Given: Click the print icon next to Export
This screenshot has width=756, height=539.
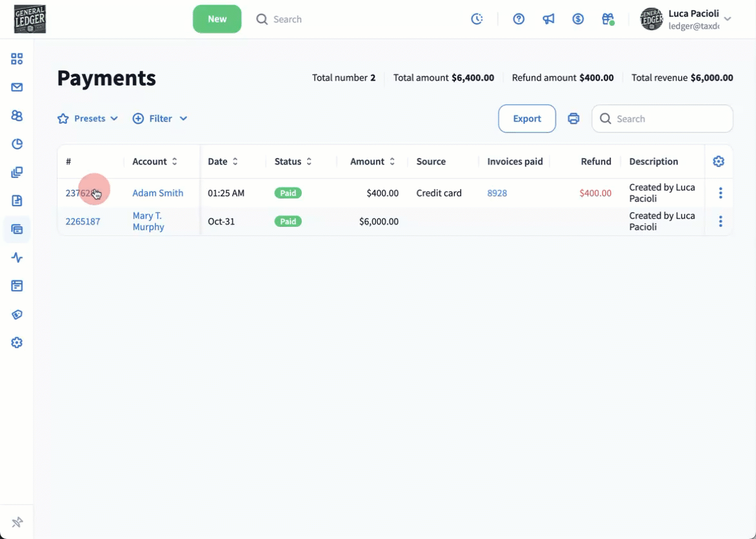Looking at the screenshot, I should pyautogui.click(x=573, y=119).
